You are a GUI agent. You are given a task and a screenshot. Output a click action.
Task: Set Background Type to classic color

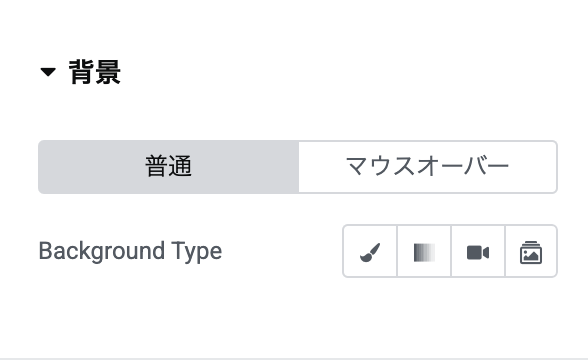click(370, 251)
